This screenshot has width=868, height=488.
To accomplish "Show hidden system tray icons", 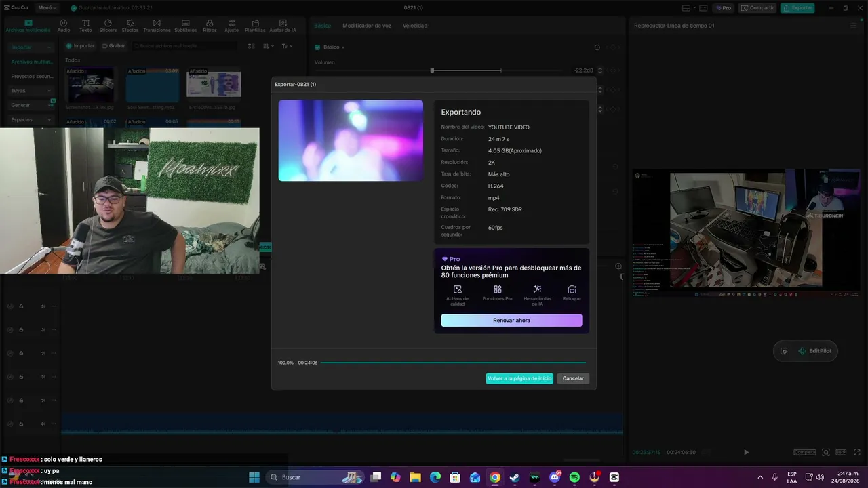I will (759, 477).
